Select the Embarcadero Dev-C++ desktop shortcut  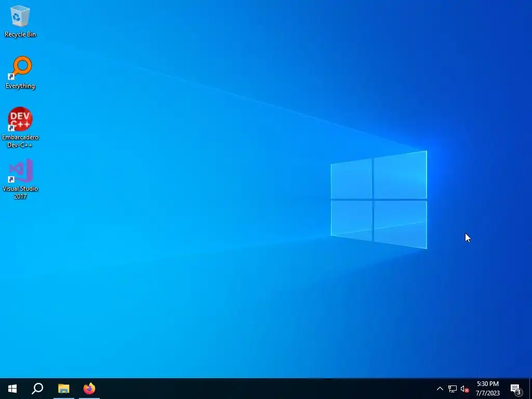coord(20,128)
